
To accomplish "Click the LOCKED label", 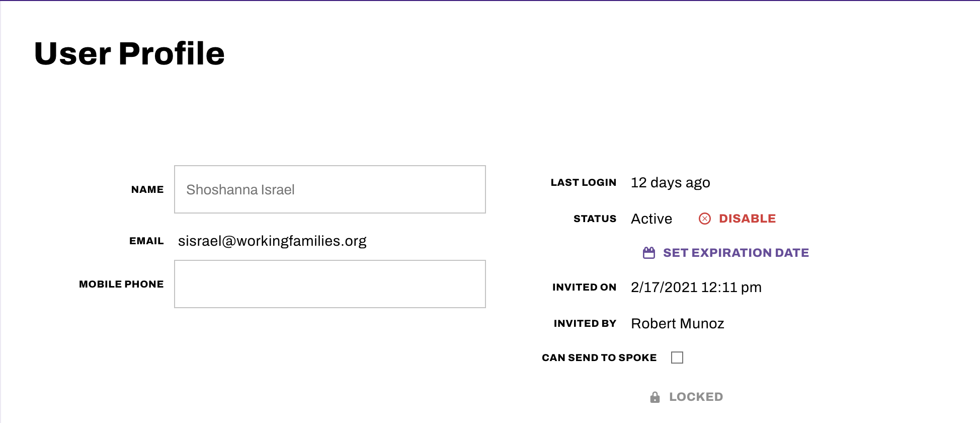I will point(696,397).
